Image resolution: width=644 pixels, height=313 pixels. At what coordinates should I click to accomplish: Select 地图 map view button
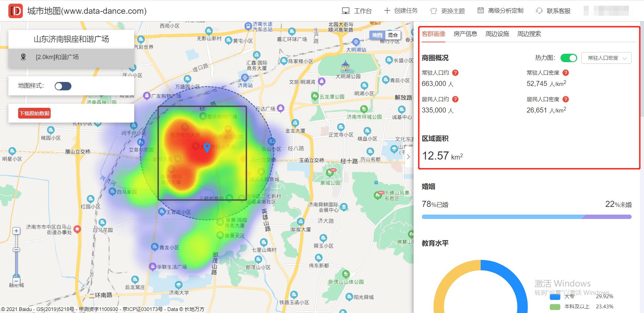pyautogui.click(x=377, y=35)
